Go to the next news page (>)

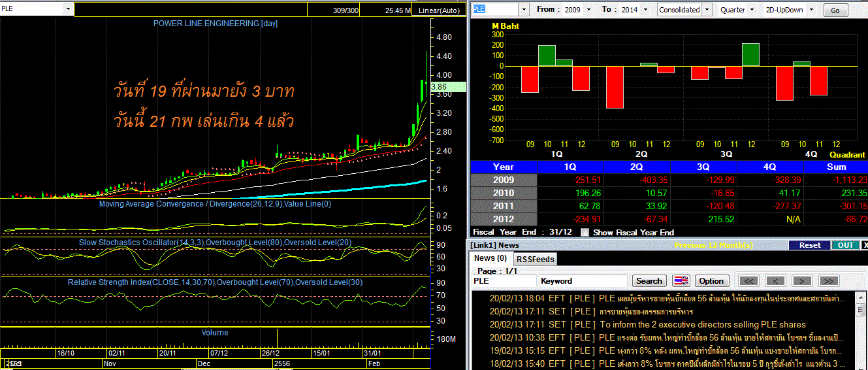click(801, 280)
